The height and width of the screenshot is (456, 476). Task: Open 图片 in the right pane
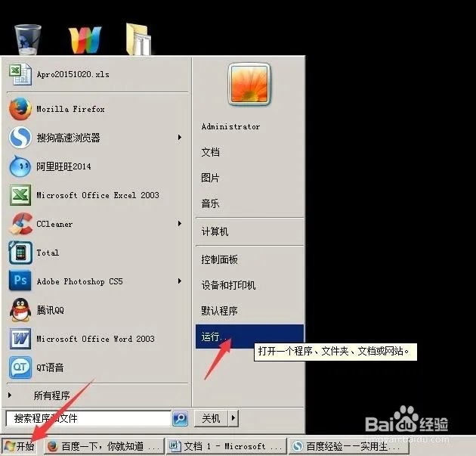210,178
